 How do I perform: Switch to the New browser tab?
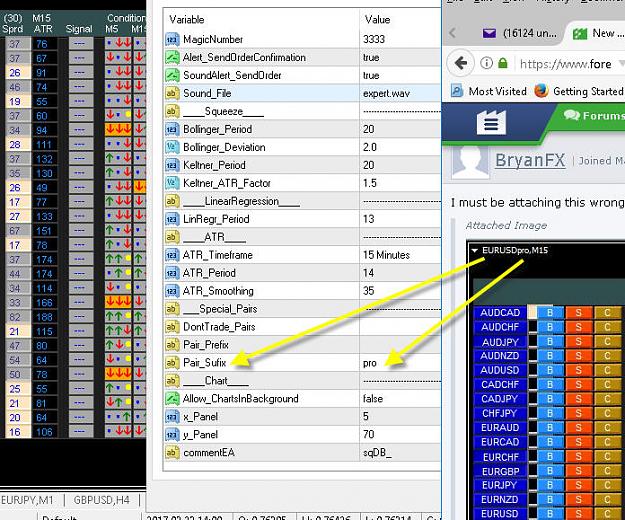pos(597,33)
